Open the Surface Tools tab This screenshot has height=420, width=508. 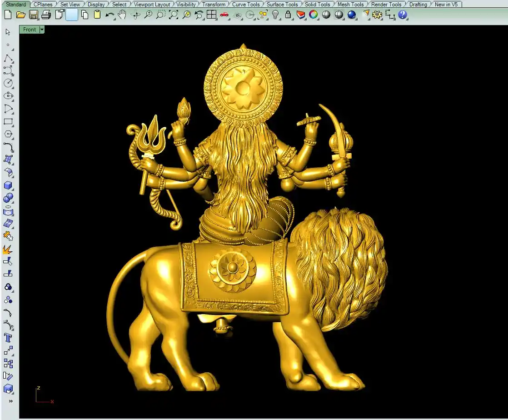pos(282,5)
